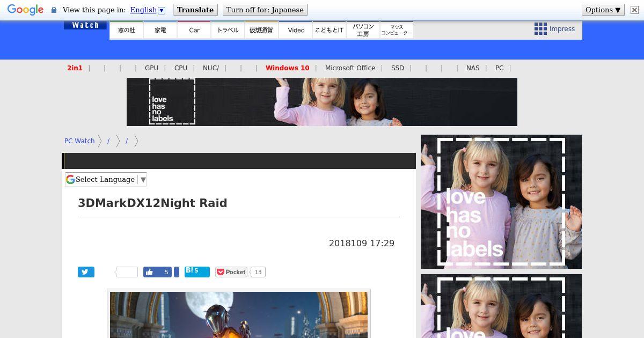Open the Microsoft Office topic link
Image resolution: width=644 pixels, height=338 pixels.
(x=350, y=68)
